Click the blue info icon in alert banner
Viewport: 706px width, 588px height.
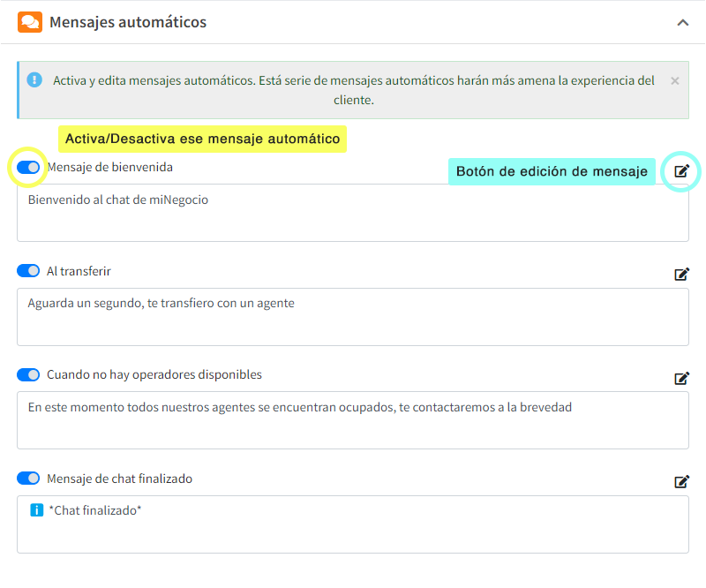pos(34,80)
